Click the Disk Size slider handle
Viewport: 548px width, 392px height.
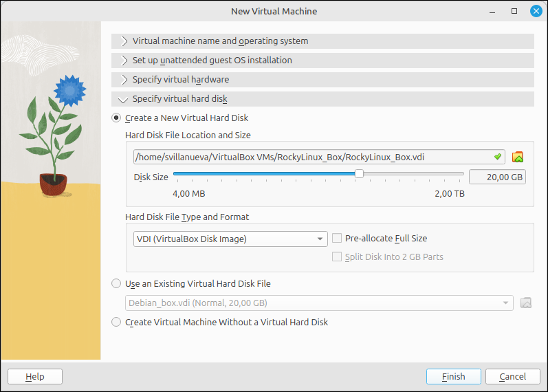[359, 173]
